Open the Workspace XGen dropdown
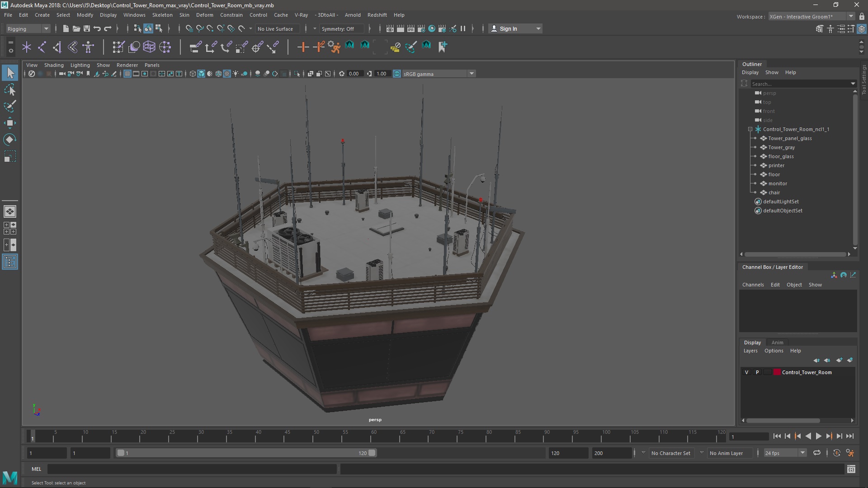Viewport: 868px width, 488px height. point(811,16)
